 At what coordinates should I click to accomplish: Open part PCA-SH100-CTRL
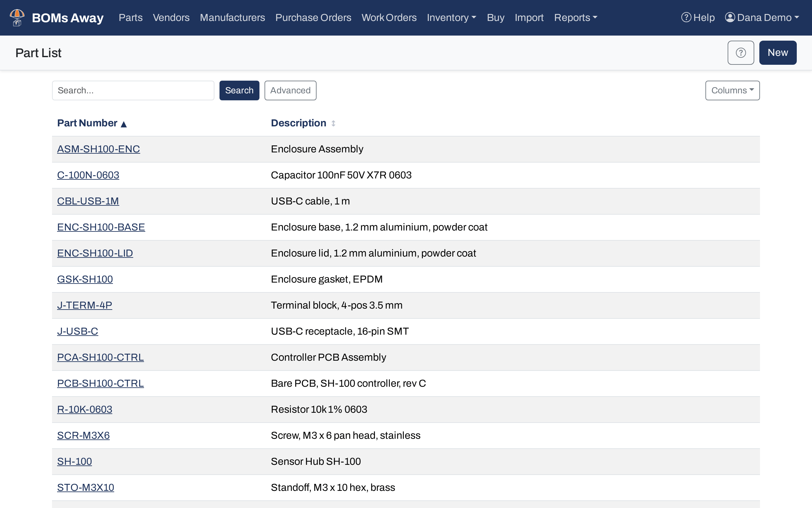point(100,357)
